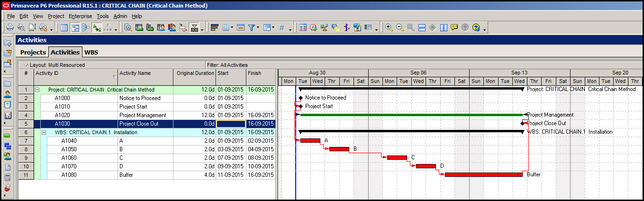The image size is (644, 201).
Task: Click the Activity Name column header
Action: coord(145,77)
